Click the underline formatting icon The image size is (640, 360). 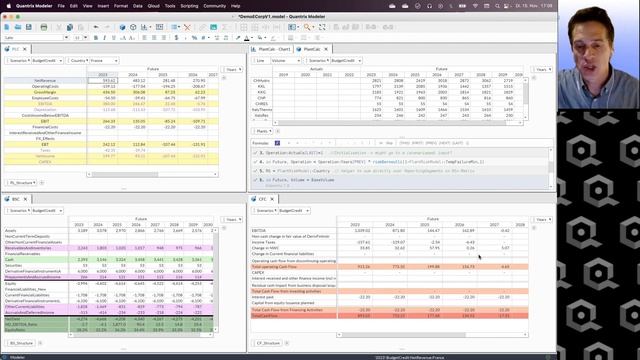[114, 38]
